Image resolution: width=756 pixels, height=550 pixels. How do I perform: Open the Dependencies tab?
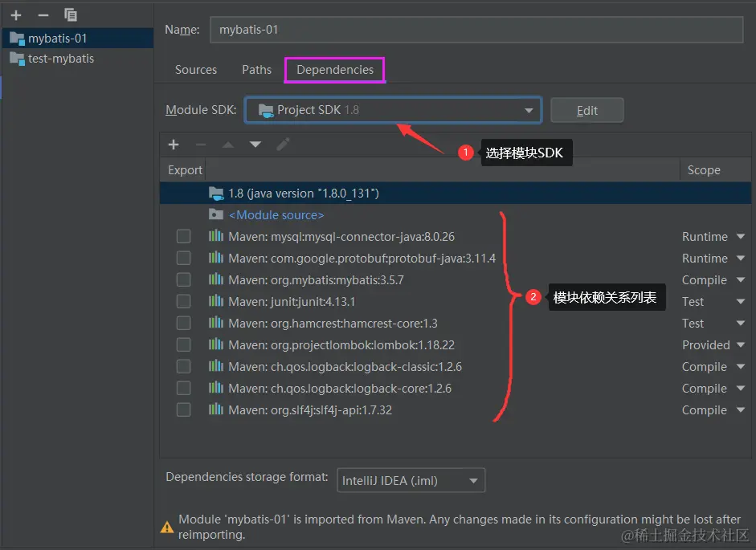click(x=334, y=70)
